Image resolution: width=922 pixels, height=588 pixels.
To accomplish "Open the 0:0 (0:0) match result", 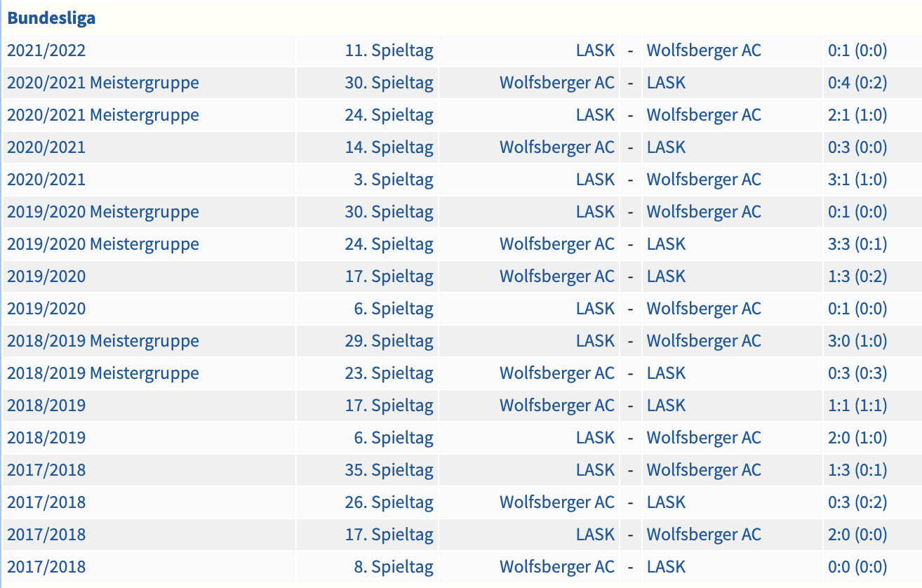I will pyautogui.click(x=857, y=567).
